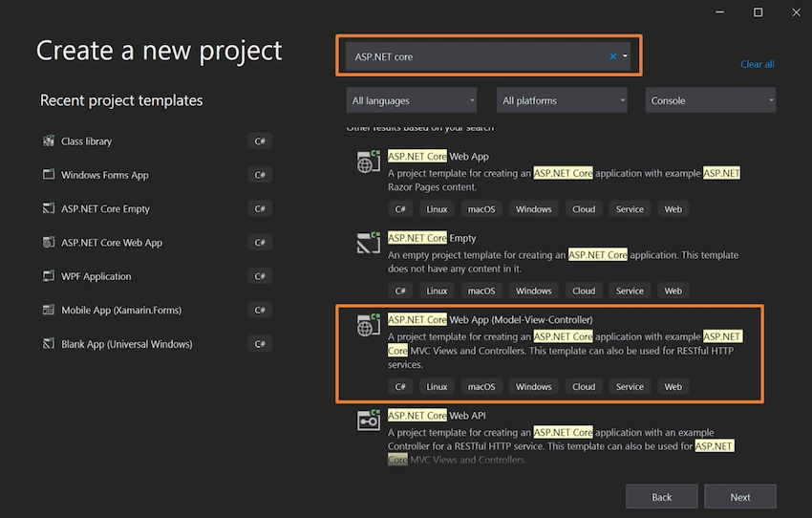This screenshot has width=812, height=518.
Task: Click the WPF Application template icon
Action: click(48, 276)
